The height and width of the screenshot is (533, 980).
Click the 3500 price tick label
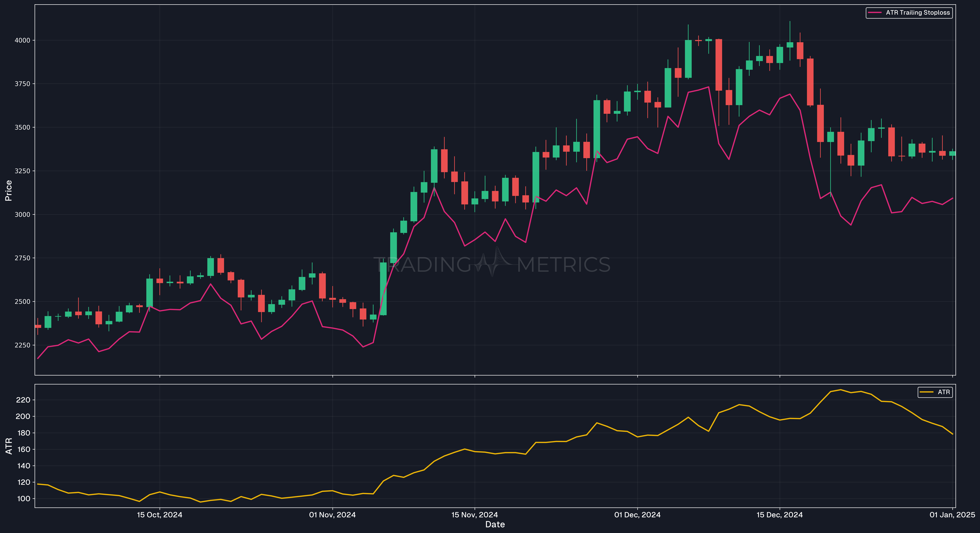22,128
